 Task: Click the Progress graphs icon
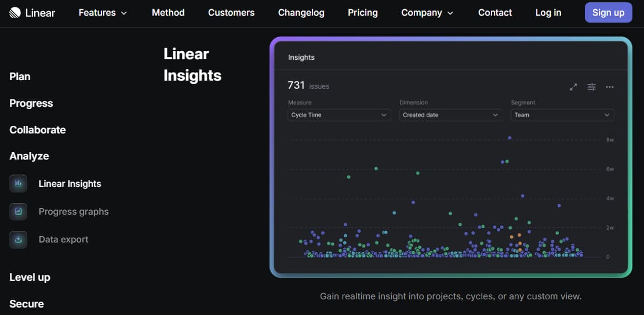18,211
